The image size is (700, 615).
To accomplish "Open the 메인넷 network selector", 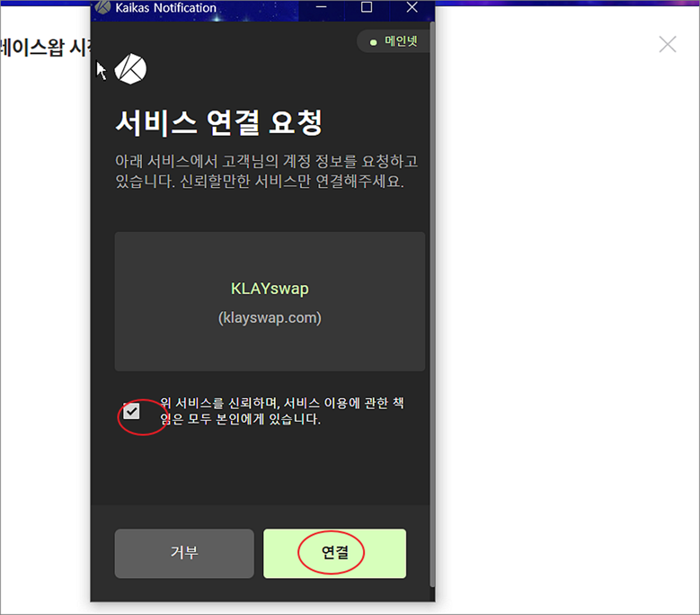I will [394, 41].
